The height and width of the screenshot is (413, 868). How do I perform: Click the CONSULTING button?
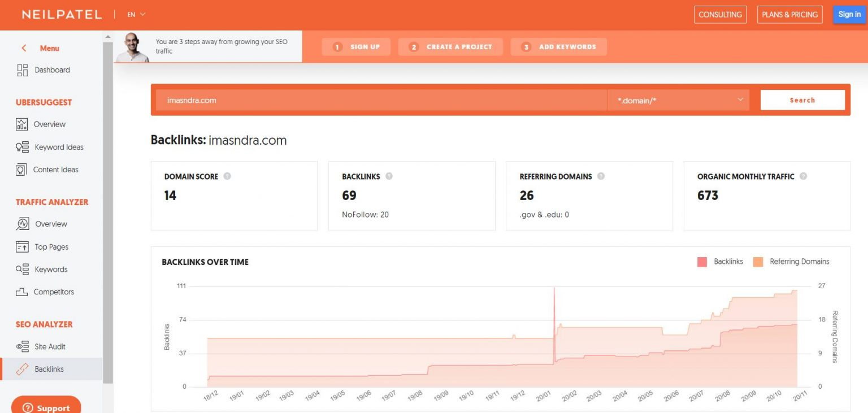coord(720,15)
